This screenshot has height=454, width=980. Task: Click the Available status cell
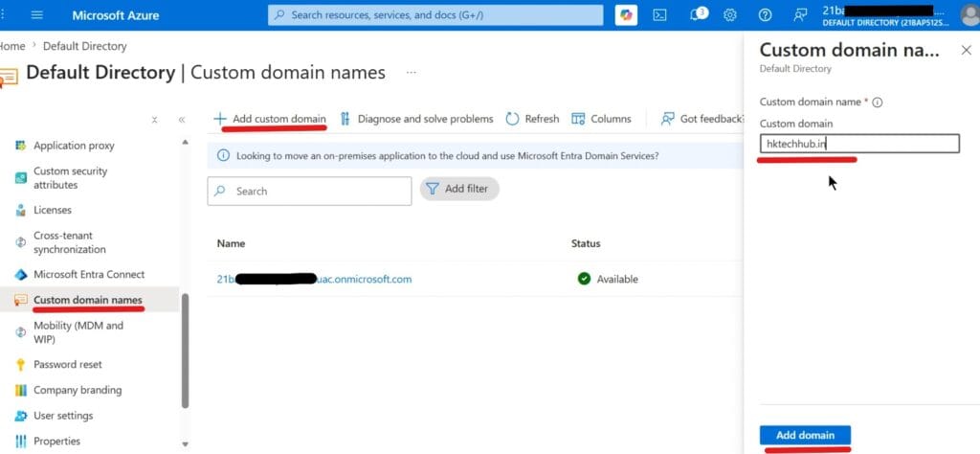point(608,279)
